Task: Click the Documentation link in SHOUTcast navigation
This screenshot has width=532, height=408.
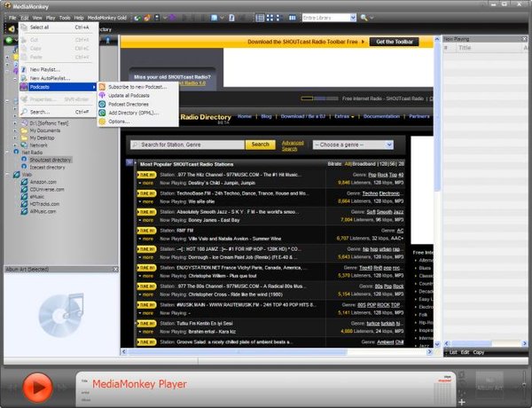Action: coord(381,116)
